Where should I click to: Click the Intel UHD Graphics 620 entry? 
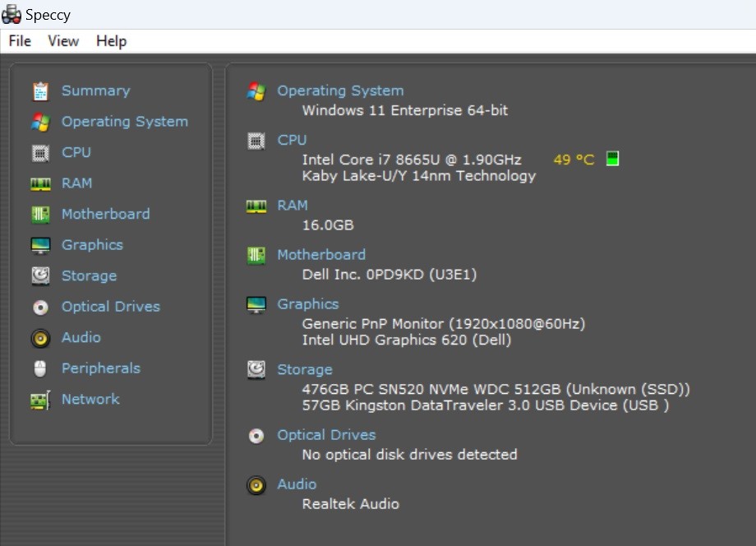[407, 340]
